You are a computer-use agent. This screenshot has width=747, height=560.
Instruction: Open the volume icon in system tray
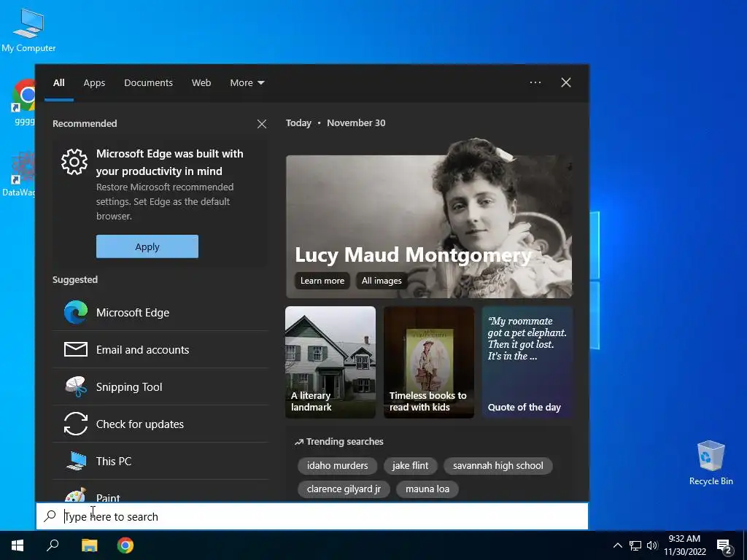[x=652, y=545]
